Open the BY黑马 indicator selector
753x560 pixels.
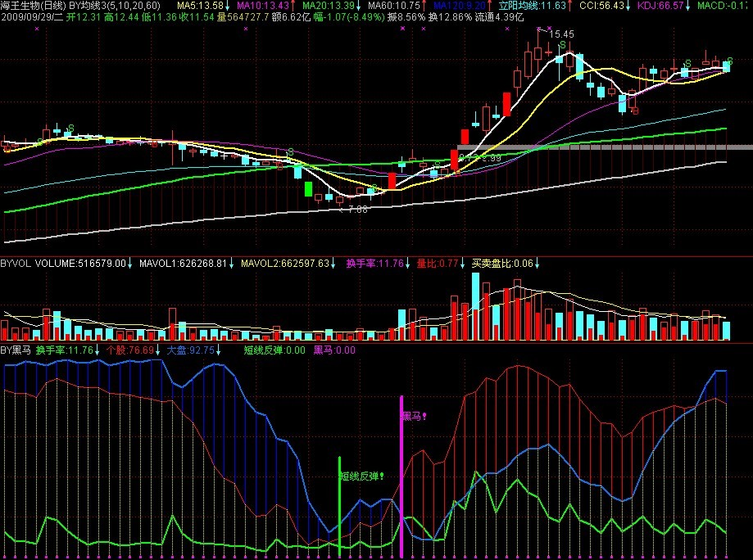point(16,350)
